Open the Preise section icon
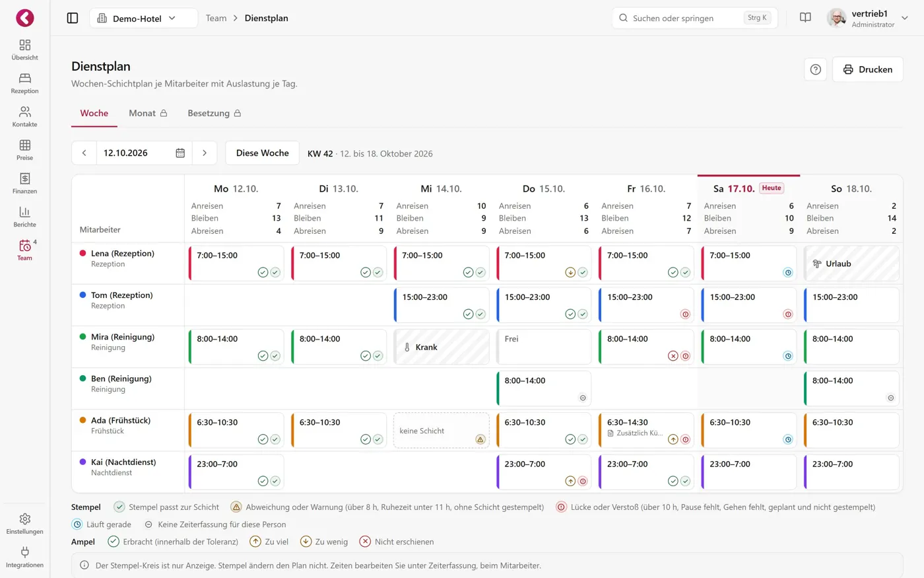The width and height of the screenshot is (924, 578). coord(24,145)
